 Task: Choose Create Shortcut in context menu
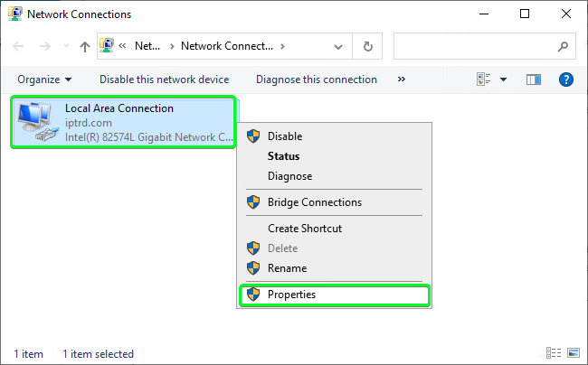[334, 229]
